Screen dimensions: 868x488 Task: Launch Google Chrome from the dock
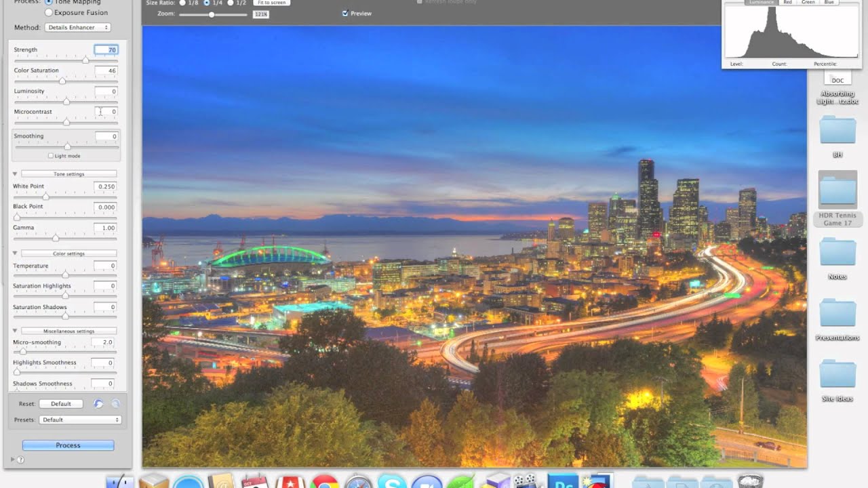coord(325,483)
